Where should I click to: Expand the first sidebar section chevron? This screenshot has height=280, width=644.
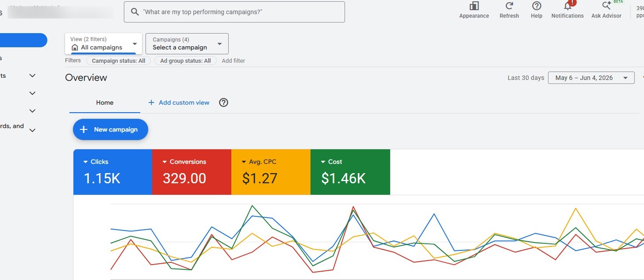pyautogui.click(x=32, y=76)
